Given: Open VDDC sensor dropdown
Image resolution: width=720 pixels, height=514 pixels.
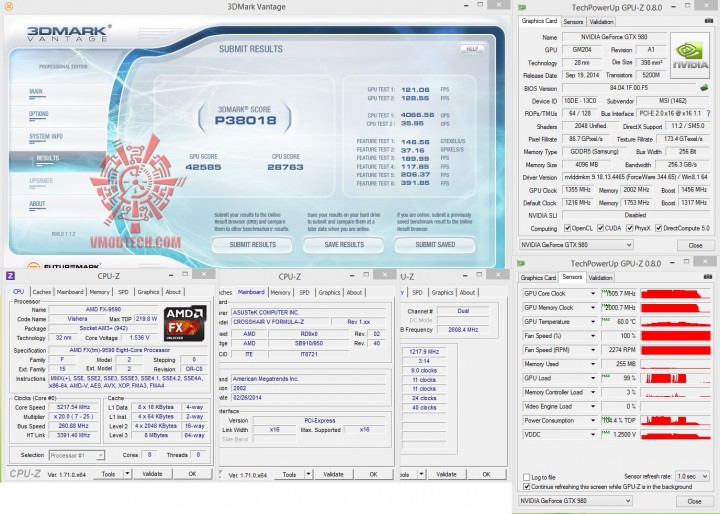Looking at the screenshot, I should [x=593, y=434].
